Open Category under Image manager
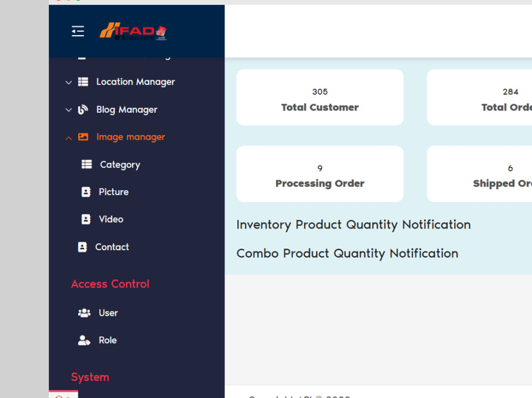 tap(120, 165)
